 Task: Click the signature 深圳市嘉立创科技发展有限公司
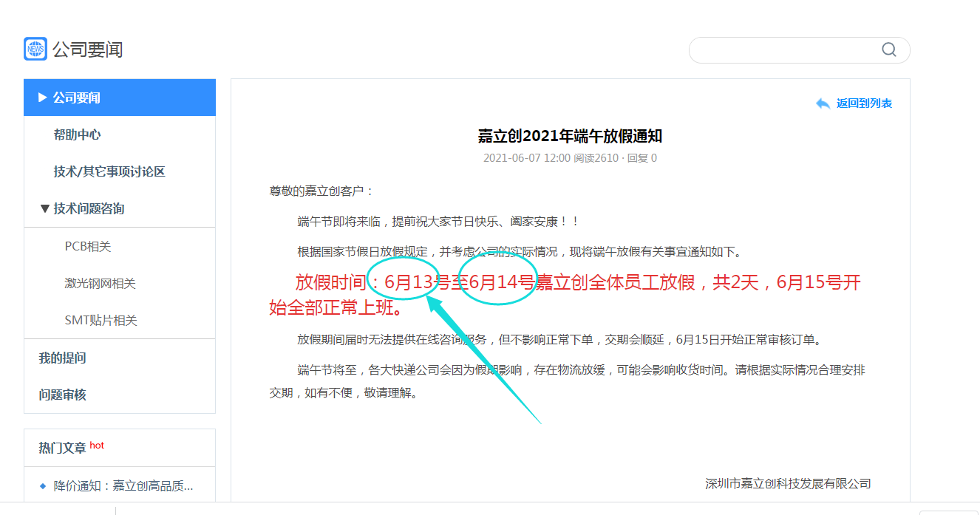coord(788,484)
